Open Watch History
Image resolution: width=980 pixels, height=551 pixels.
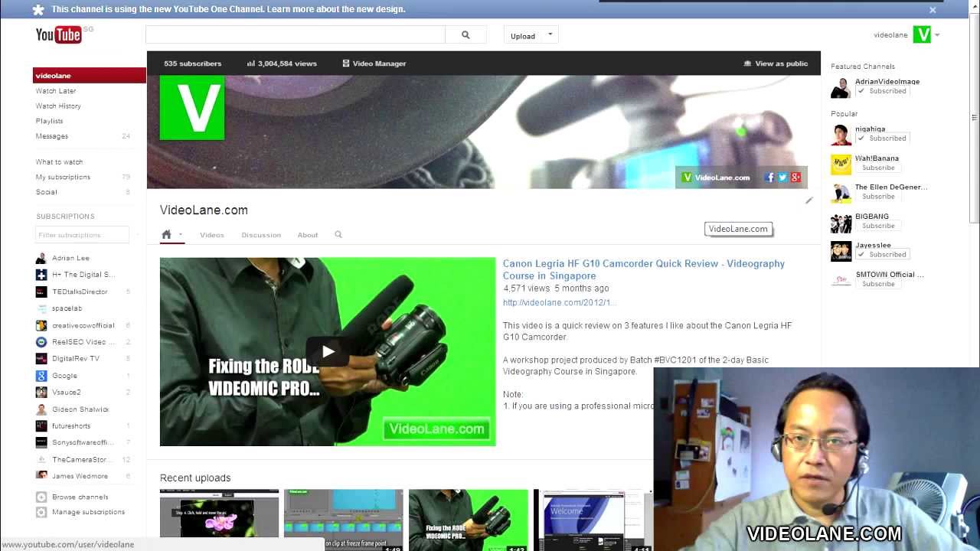(58, 106)
